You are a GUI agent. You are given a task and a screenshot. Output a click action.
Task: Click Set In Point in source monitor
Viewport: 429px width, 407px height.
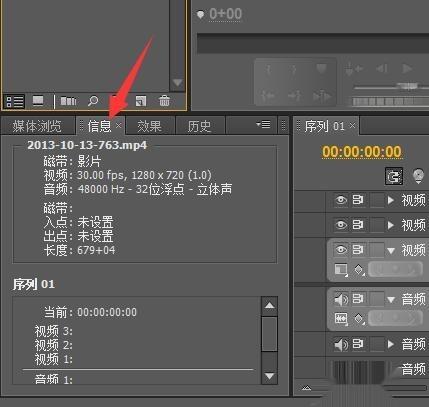[x=268, y=70]
